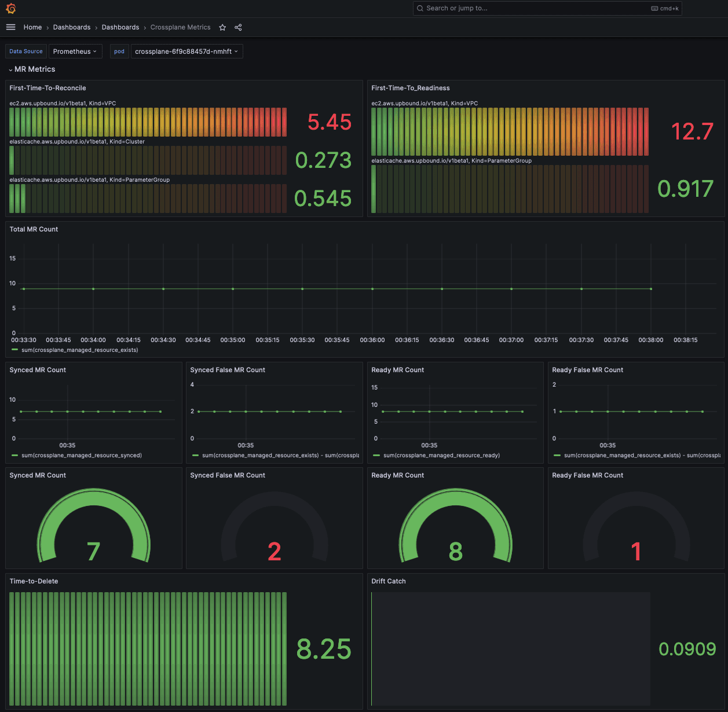Click the Ready MR Count gauge showing 8
The height and width of the screenshot is (712, 728).
(456, 526)
